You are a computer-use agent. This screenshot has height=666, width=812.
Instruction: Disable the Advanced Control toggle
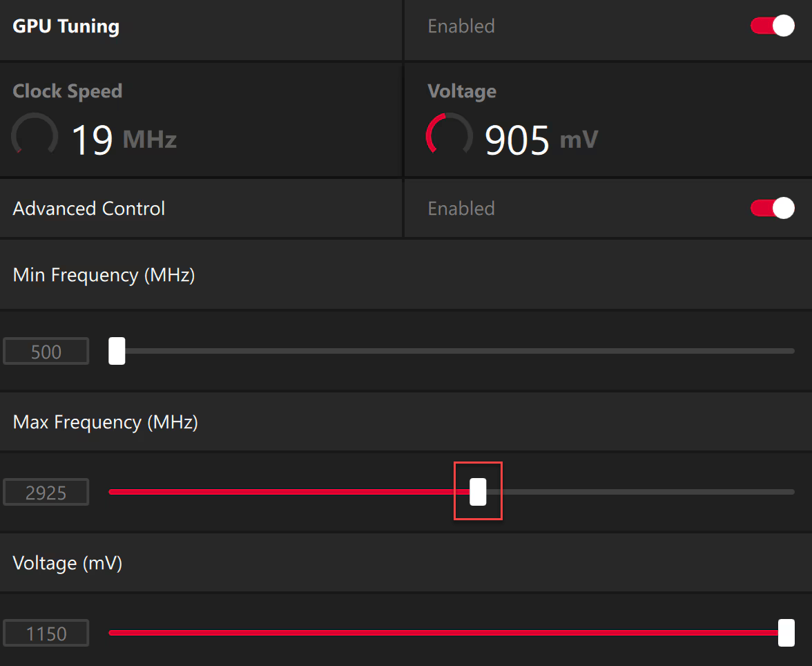pyautogui.click(x=772, y=209)
